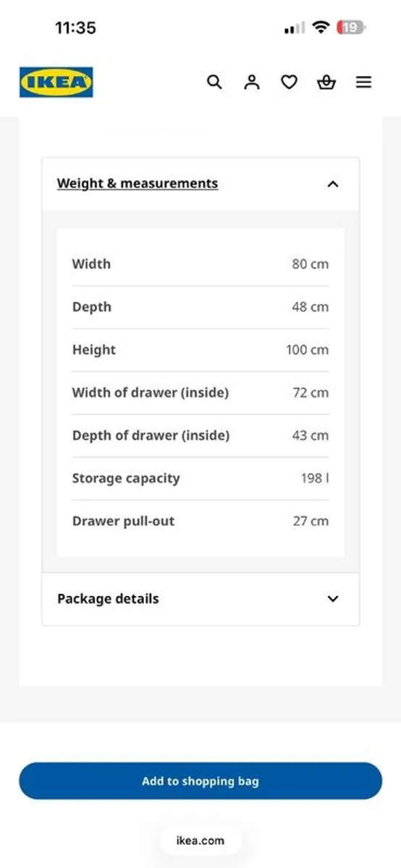Tap the 11:35 clock in status bar

click(75, 27)
